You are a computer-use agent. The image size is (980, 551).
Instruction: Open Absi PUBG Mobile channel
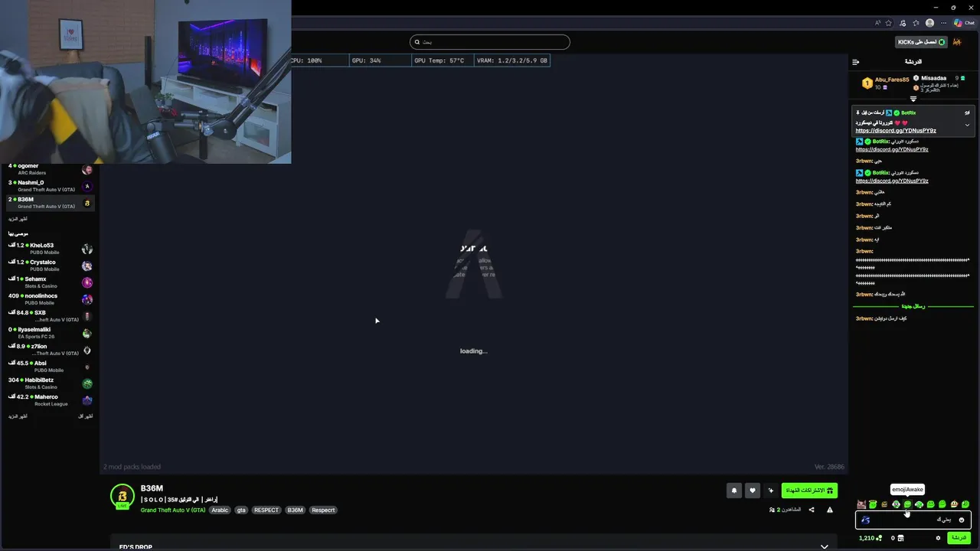[50, 367]
